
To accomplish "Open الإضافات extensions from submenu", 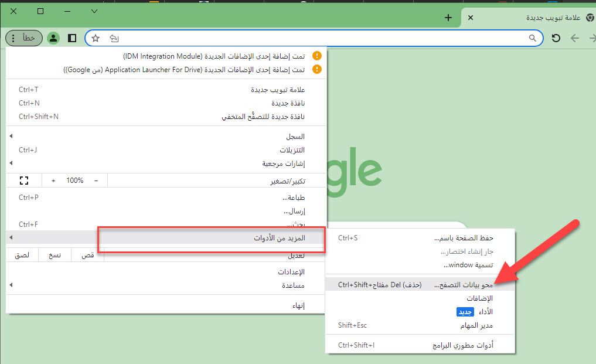I will click(420, 298).
